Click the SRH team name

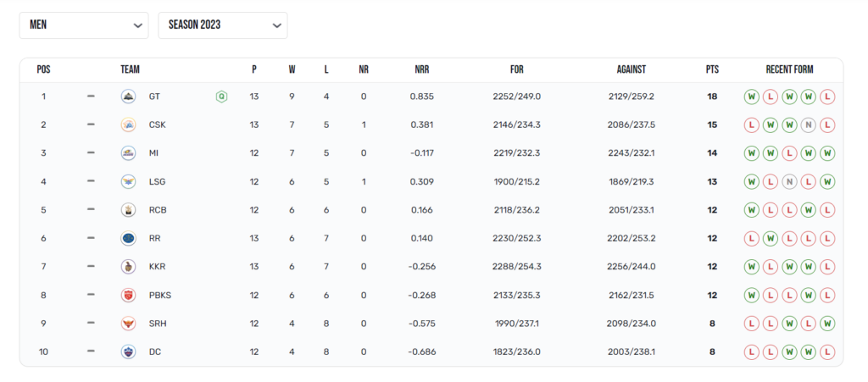(x=158, y=324)
